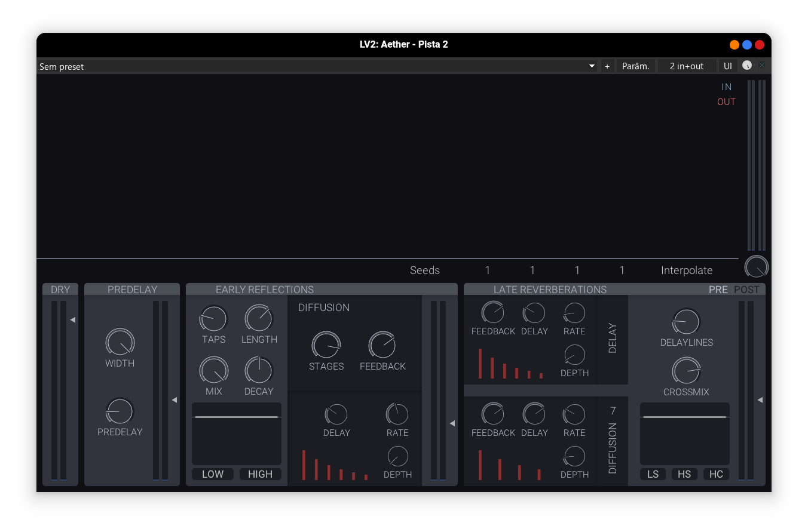
Task: Click the Early Reflections level arrow marker
Action: 452,423
